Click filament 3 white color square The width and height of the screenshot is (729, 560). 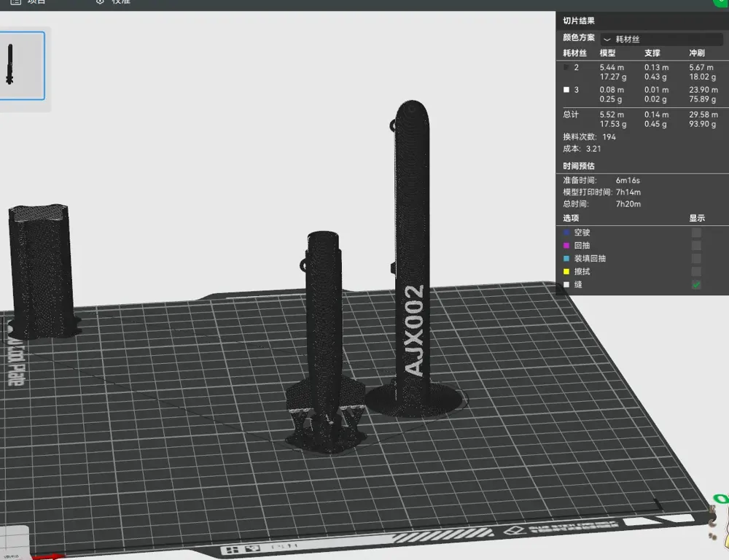click(566, 90)
